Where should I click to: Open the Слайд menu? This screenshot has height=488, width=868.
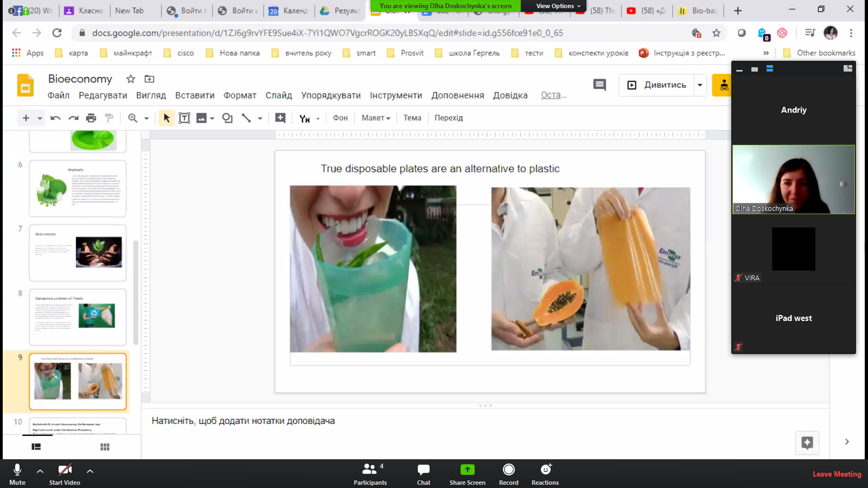[x=279, y=95]
